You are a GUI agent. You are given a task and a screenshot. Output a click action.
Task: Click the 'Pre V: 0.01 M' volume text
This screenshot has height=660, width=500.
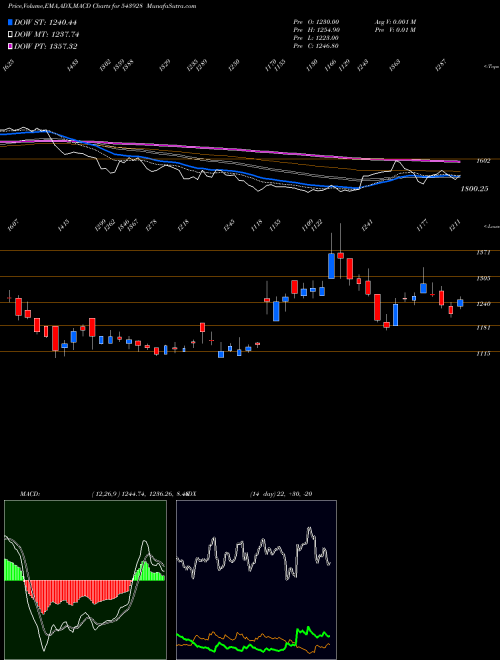coord(395,30)
